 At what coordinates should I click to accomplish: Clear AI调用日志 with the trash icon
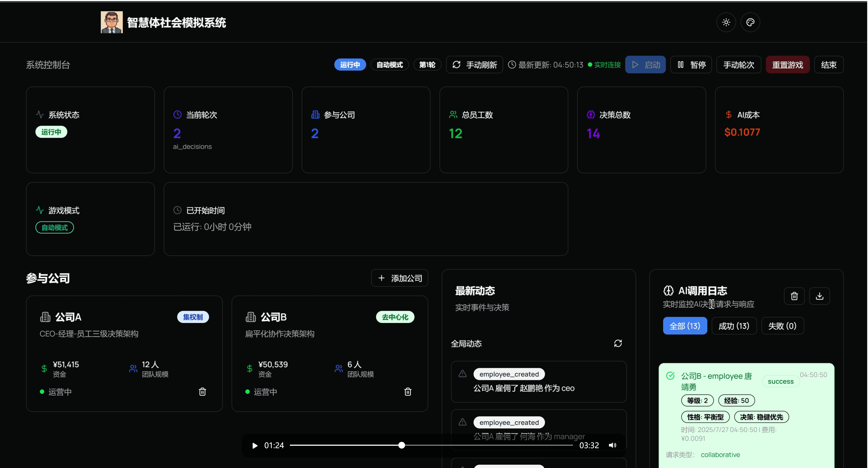click(x=794, y=296)
